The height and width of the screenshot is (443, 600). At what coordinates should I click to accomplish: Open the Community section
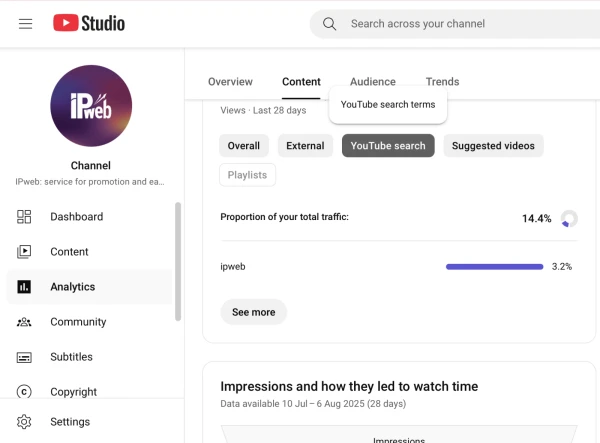click(x=78, y=322)
